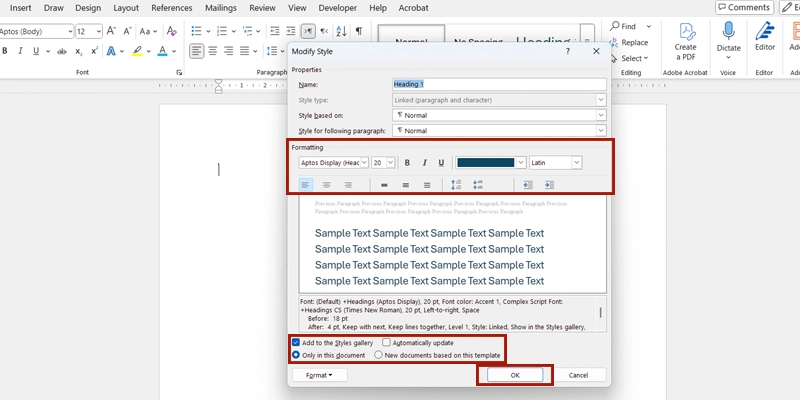800x400 pixels.
Task: Uncheck Add to the Styles gallery
Action: click(296, 342)
